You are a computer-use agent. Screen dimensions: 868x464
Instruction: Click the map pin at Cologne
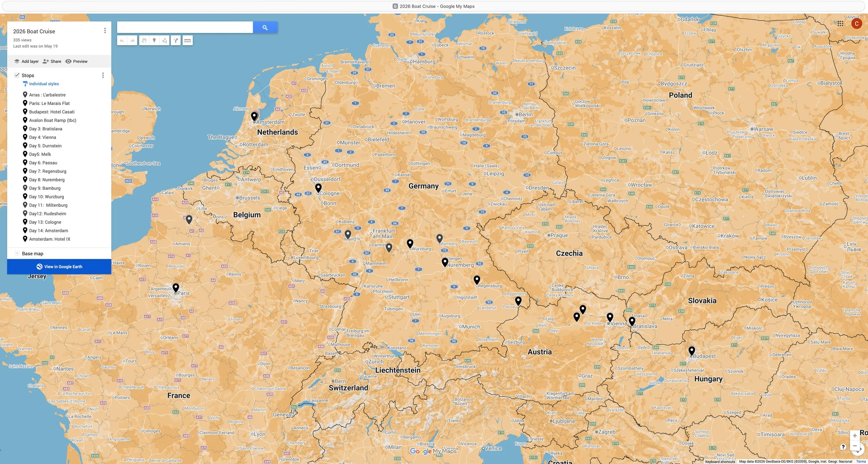click(x=318, y=188)
